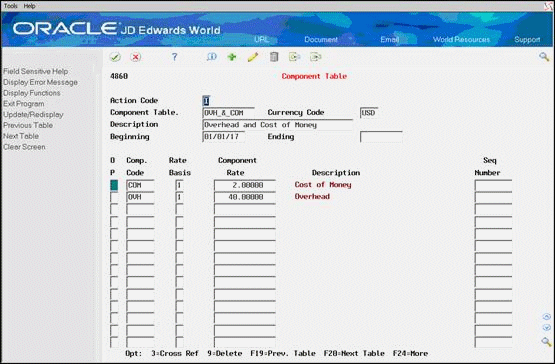Image resolution: width=555 pixels, height=364 pixels.
Task: Click the Email header link
Action: coord(390,39)
